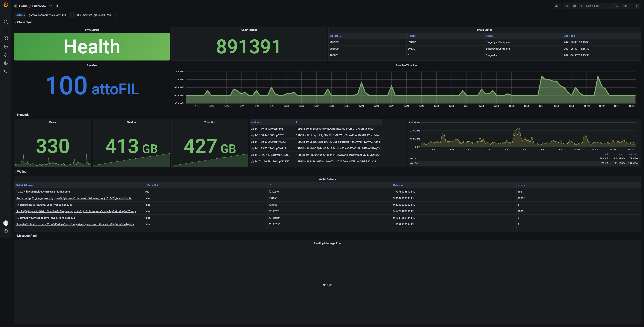This screenshot has width=644, height=327.
Task: Click the Add panel icon
Action: tap(557, 6)
